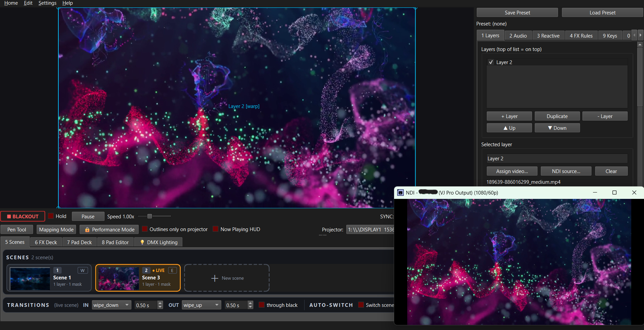
Task: Add a layer with + Layer
Action: (x=509, y=116)
